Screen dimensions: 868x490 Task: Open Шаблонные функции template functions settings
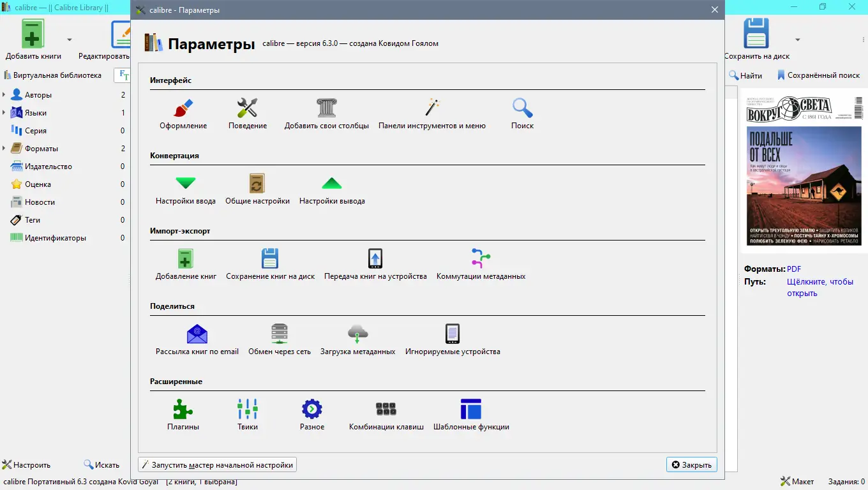point(471,415)
